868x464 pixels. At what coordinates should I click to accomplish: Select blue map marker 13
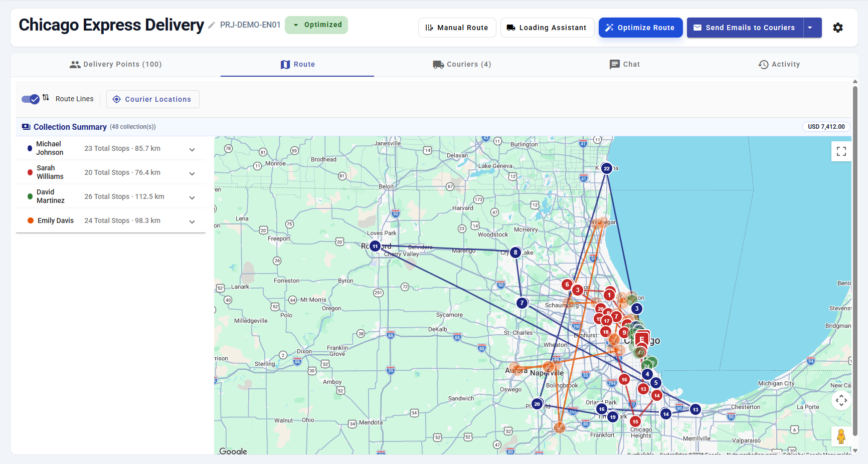(x=696, y=409)
